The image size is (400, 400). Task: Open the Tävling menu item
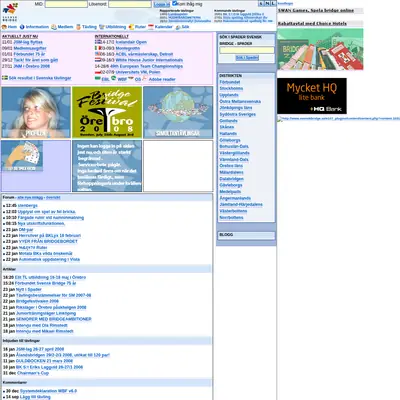[89, 27]
